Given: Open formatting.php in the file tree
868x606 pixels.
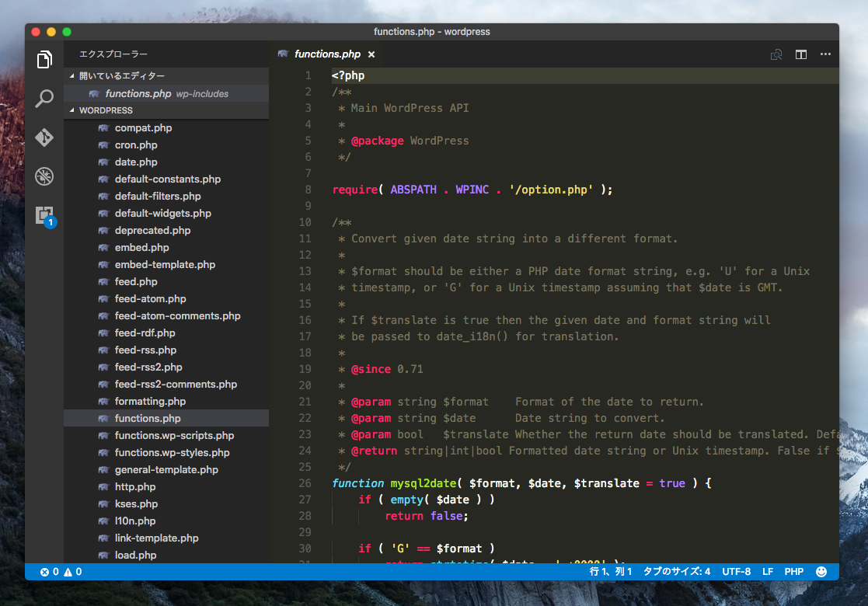Looking at the screenshot, I should tap(150, 402).
